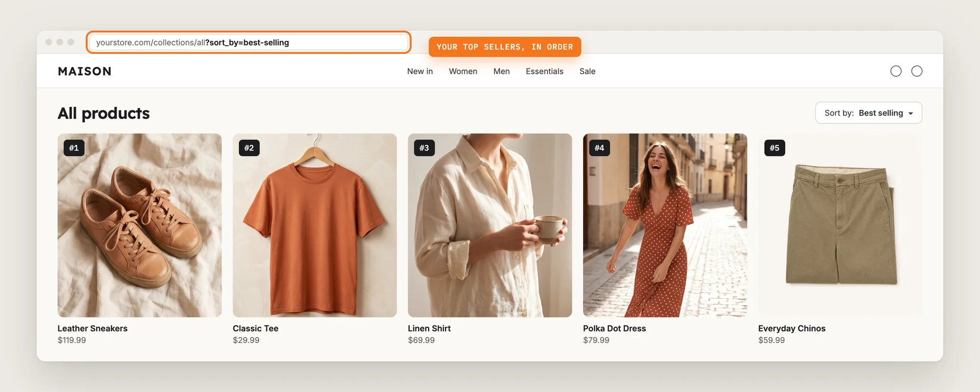
Task: Select the Men navigation link
Action: tap(501, 72)
